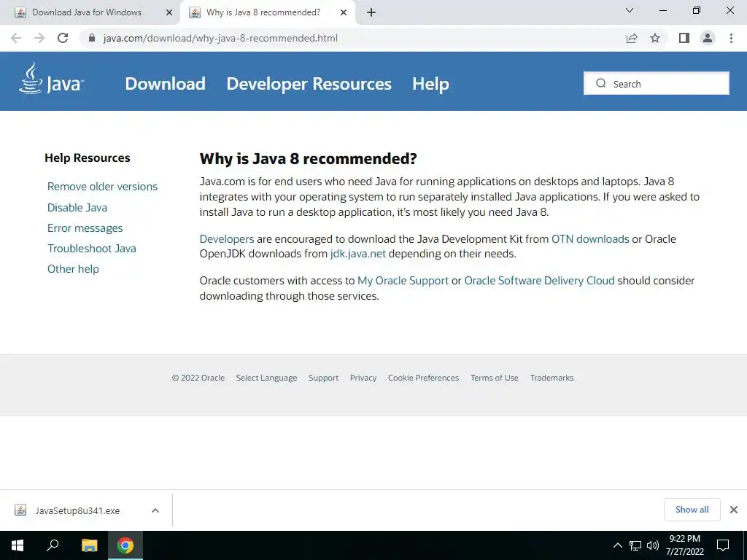This screenshot has width=747, height=560.
Task: Open the Windows Start menu
Action: pos(18,545)
